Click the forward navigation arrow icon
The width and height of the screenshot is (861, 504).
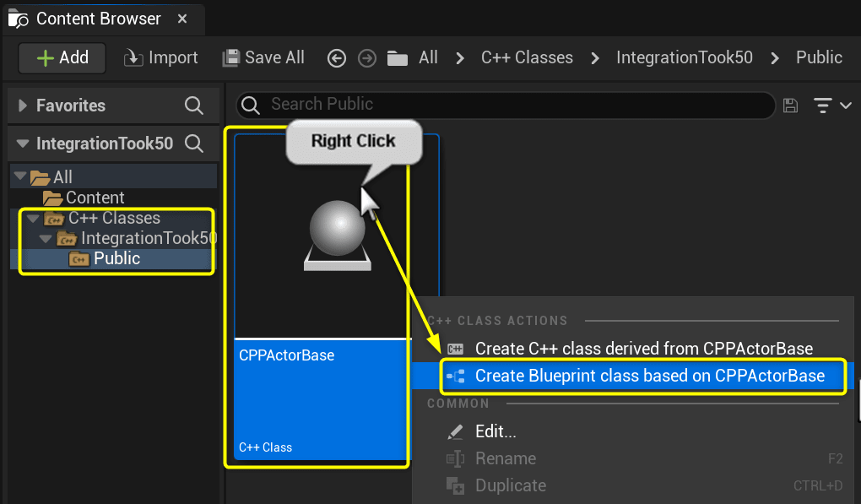tap(366, 57)
